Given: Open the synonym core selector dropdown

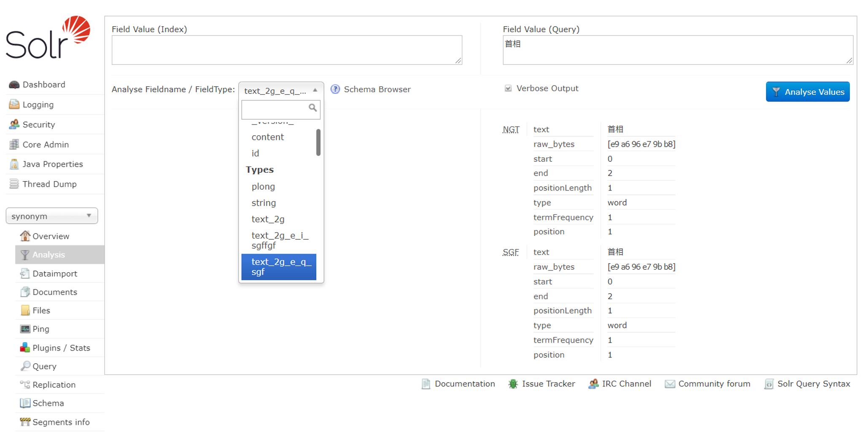Looking at the screenshot, I should click(52, 216).
